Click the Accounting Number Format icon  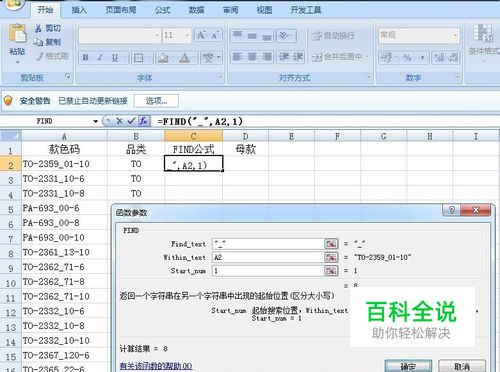(386, 58)
